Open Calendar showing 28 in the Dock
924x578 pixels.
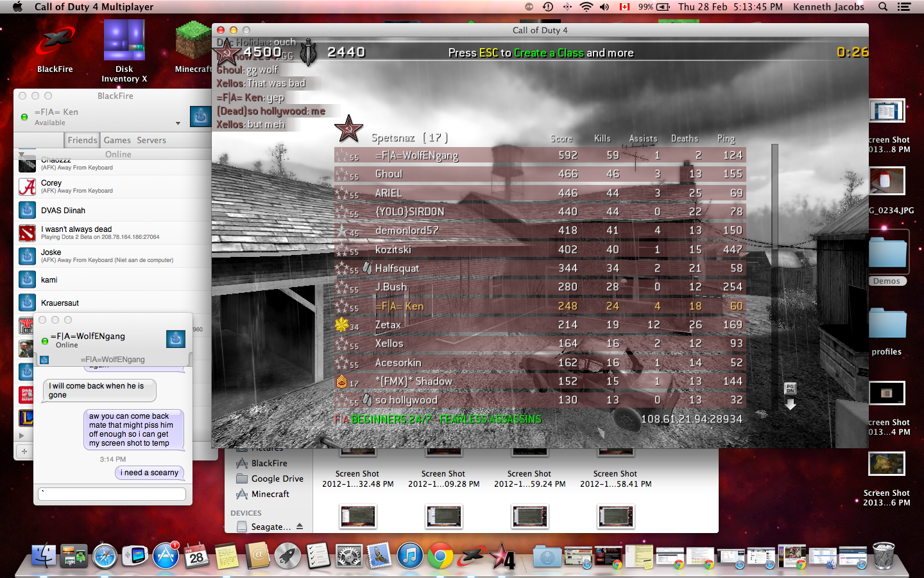point(196,556)
